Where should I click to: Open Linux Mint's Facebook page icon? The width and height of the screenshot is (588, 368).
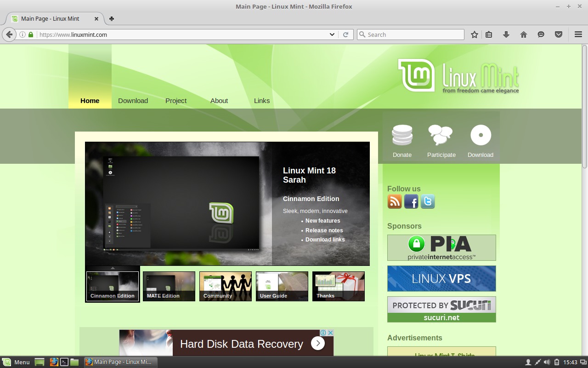[x=411, y=201]
